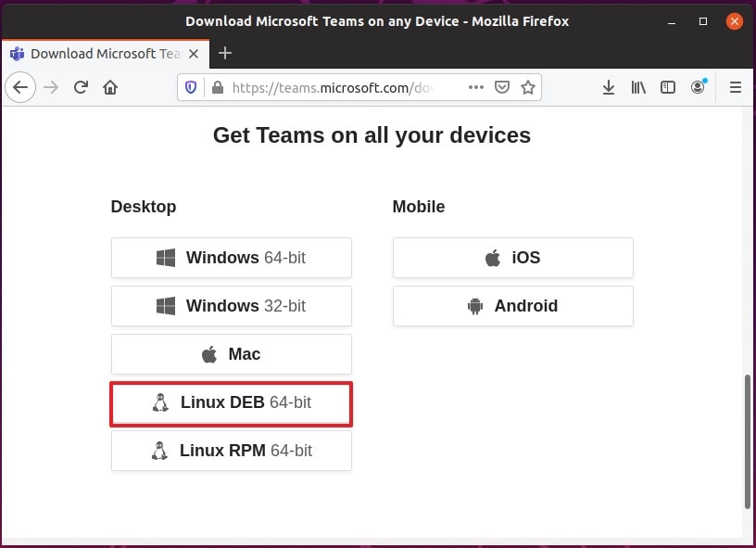The image size is (756, 548).
Task: Bookmark this page with the star icon
Action: coord(528,87)
